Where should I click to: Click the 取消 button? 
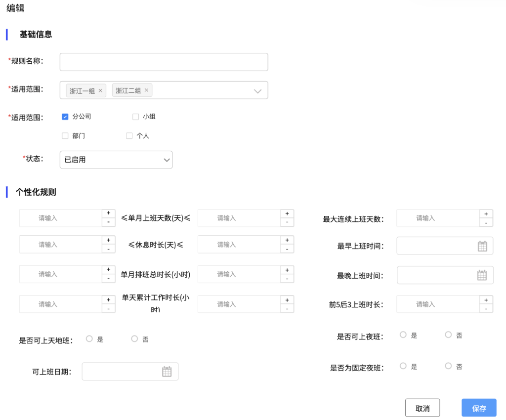coord(422,408)
